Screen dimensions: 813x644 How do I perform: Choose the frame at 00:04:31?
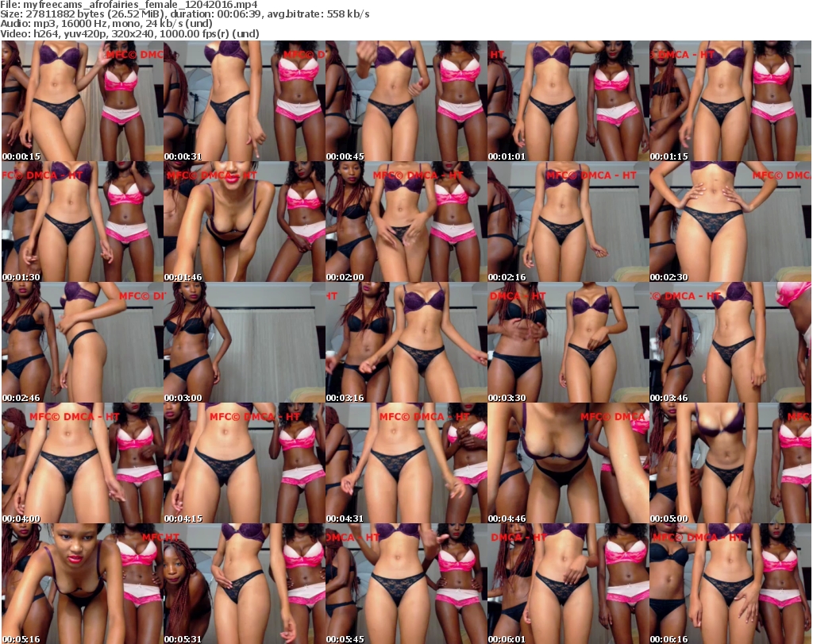click(x=406, y=464)
